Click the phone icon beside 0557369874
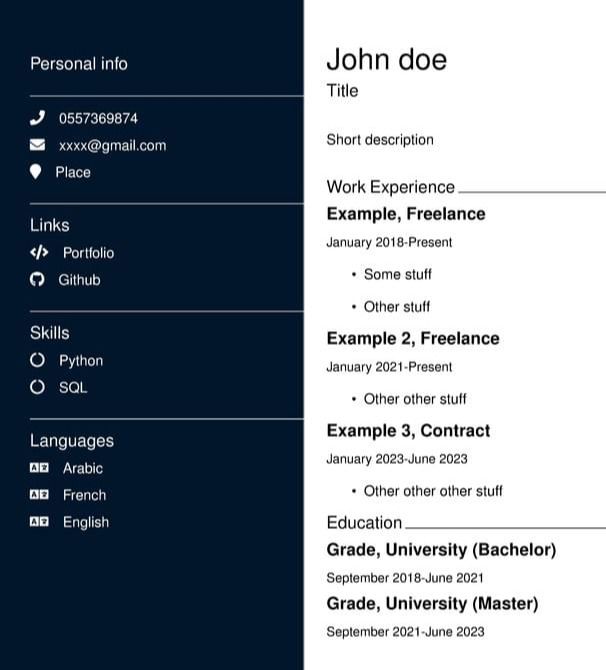 point(38,118)
